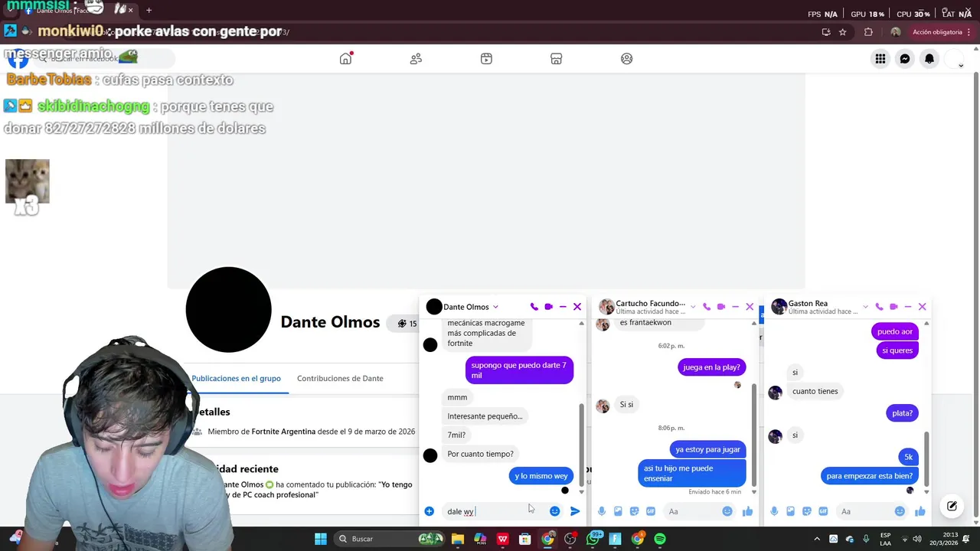Click the Acción obligatoria browser button

[x=937, y=32]
